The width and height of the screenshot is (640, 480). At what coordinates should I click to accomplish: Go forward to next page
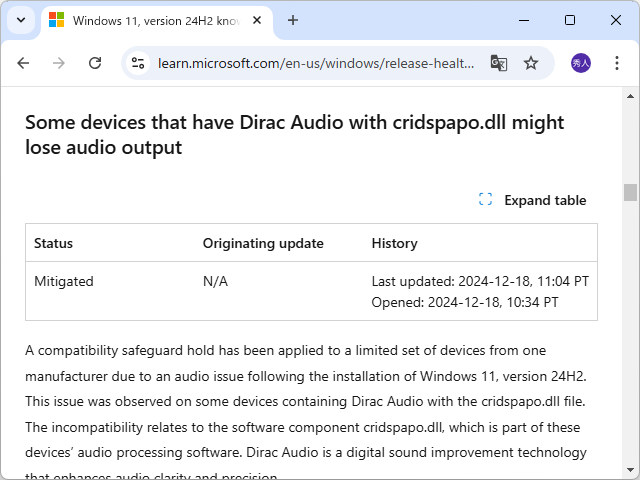[59, 63]
